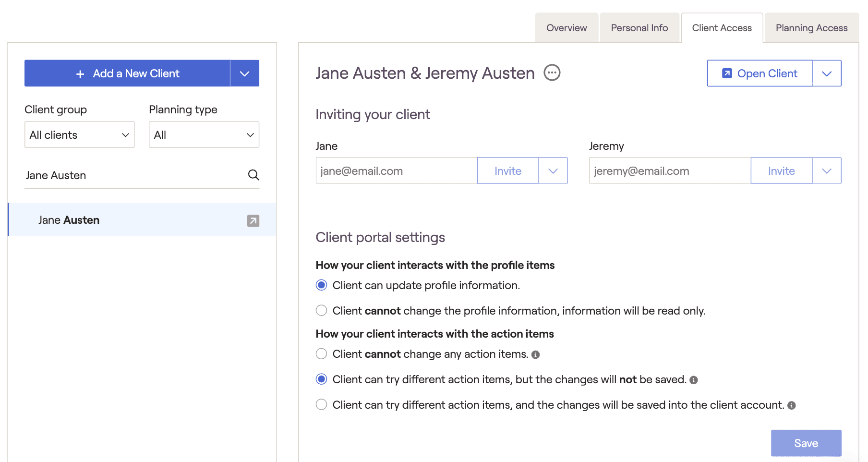
Task: Expand arrow next to Add a New Client
Action: click(245, 73)
